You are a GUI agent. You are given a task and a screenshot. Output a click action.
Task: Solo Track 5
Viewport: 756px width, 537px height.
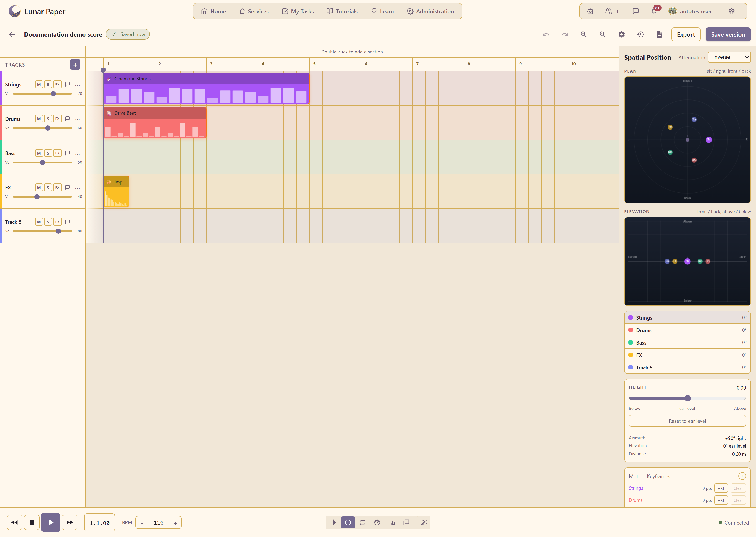48,222
